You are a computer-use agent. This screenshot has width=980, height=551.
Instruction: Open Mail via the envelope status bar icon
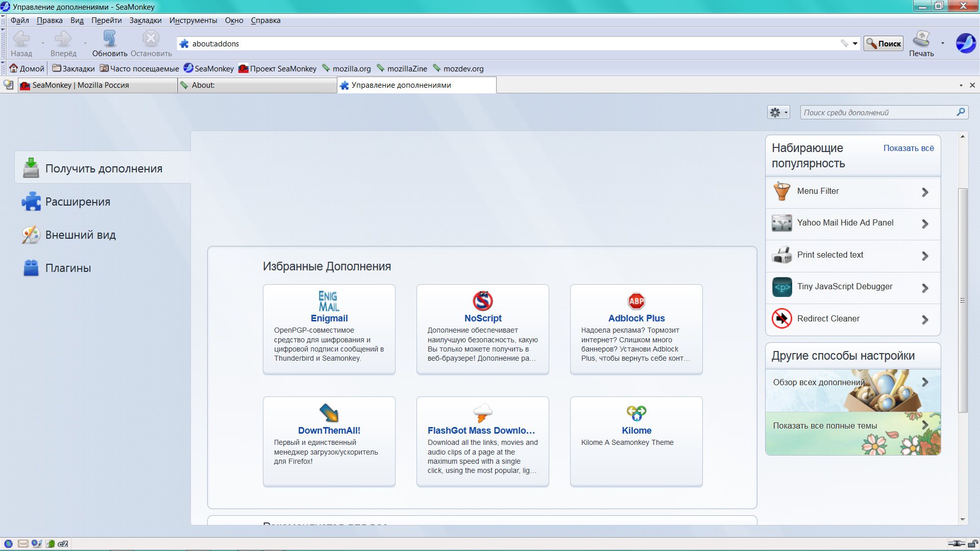click(22, 544)
